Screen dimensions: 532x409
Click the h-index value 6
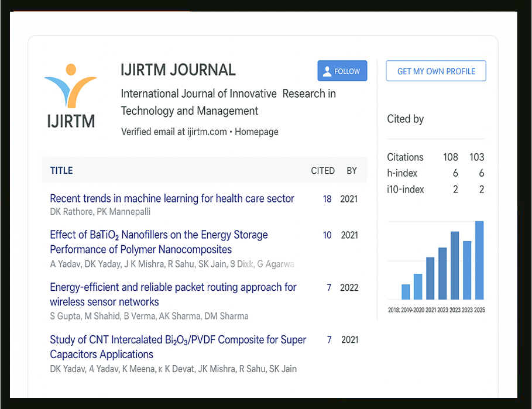455,173
